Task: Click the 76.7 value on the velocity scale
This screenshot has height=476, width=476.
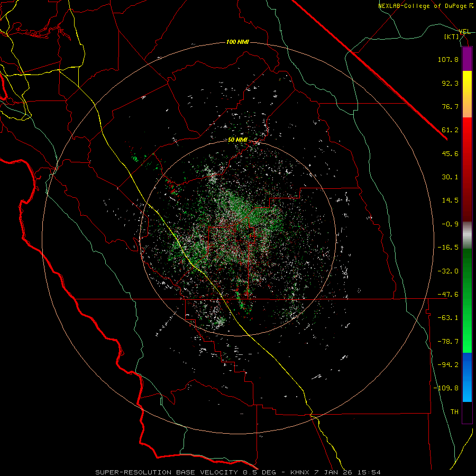Action: pyautogui.click(x=450, y=106)
